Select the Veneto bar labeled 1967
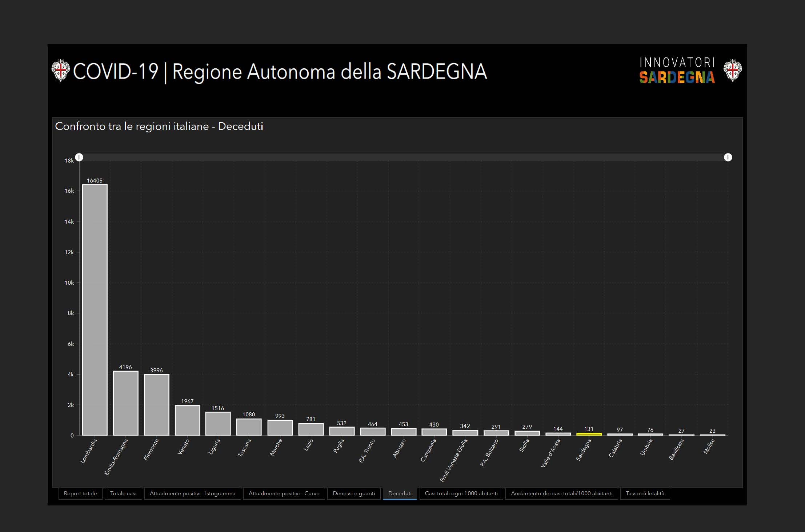This screenshot has width=805, height=532. coord(188,420)
